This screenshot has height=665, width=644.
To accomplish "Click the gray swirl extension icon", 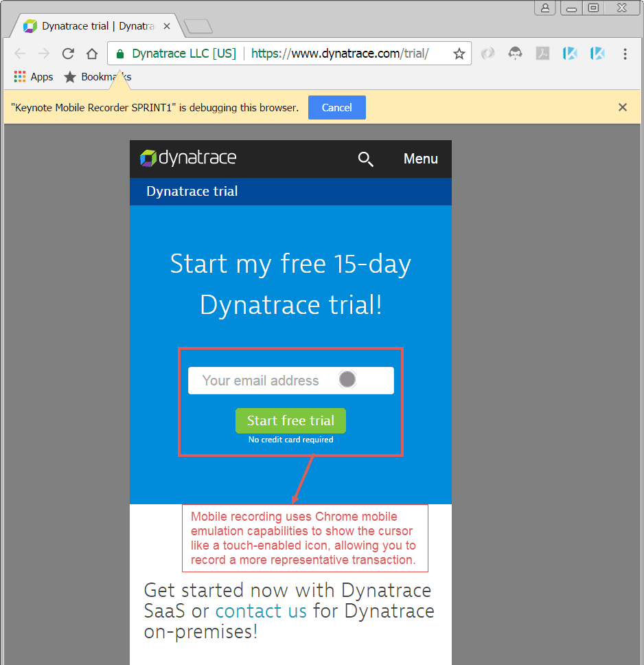I will pos(488,54).
